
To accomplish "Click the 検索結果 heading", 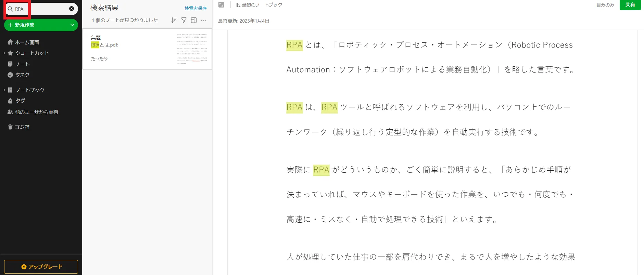I will (104, 8).
